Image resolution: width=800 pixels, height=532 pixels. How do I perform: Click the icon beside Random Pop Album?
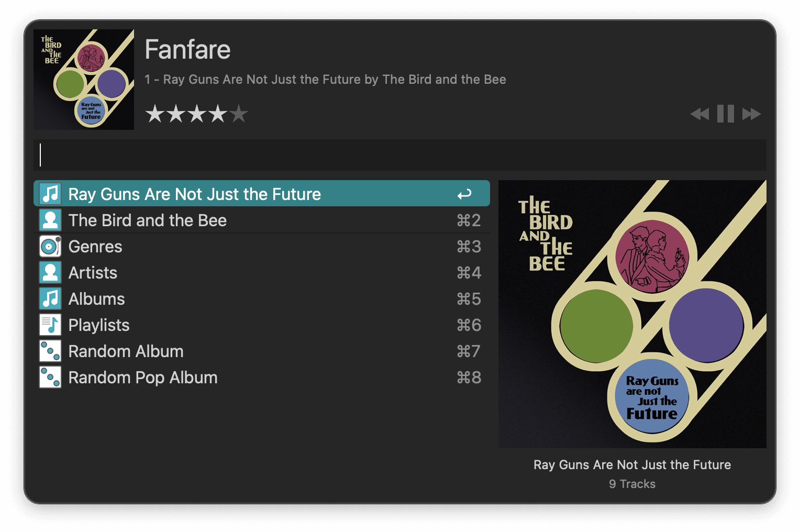click(50, 377)
